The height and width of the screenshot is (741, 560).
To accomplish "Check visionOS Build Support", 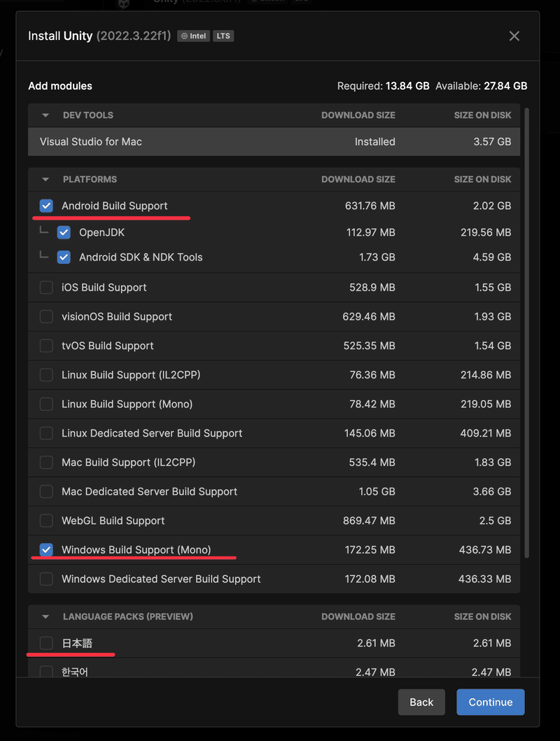I will (46, 317).
